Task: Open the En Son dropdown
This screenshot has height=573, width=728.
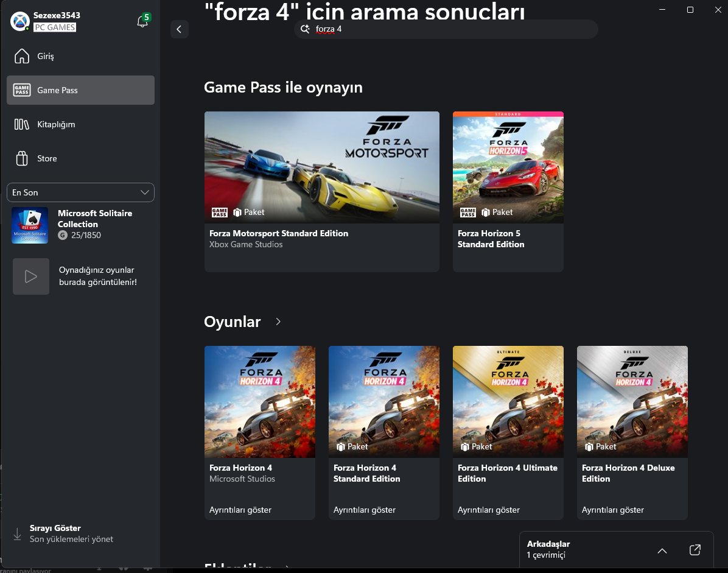Action: coord(81,192)
